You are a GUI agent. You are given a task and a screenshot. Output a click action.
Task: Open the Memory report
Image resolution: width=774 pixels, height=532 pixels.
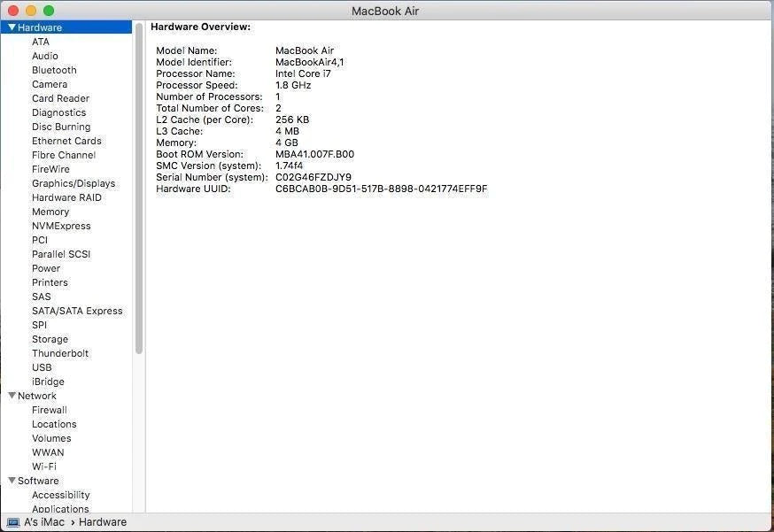[50, 212]
